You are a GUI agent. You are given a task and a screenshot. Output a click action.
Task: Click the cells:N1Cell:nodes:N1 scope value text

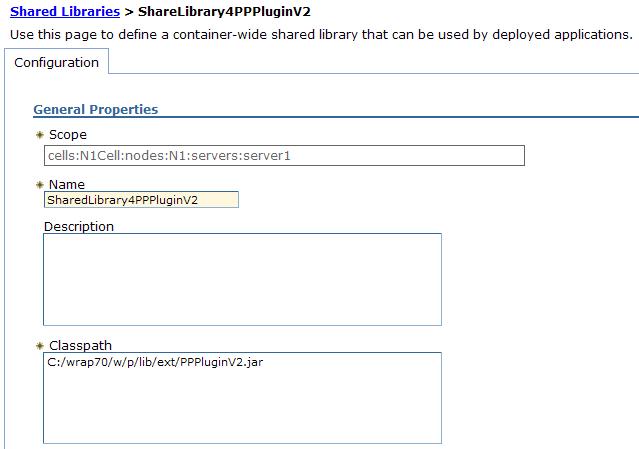[169, 156]
